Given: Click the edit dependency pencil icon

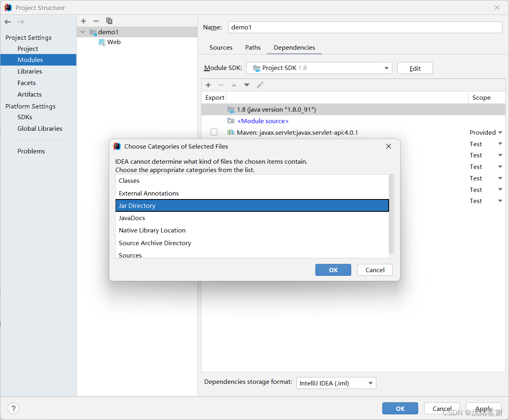Looking at the screenshot, I should 260,85.
